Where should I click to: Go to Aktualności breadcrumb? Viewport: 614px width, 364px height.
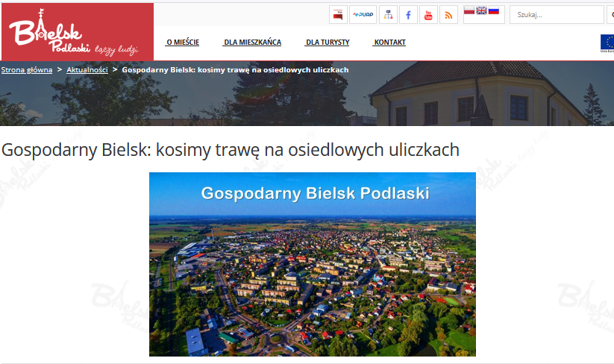[x=87, y=69]
